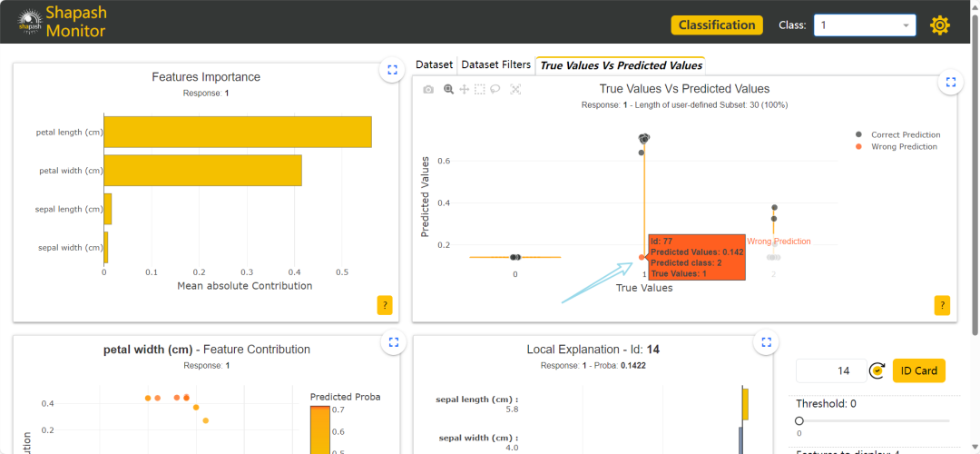Viewport: 980px width, 454px height.
Task: Click the yellow sepal length bar in Local Explanation
Action: point(746,404)
